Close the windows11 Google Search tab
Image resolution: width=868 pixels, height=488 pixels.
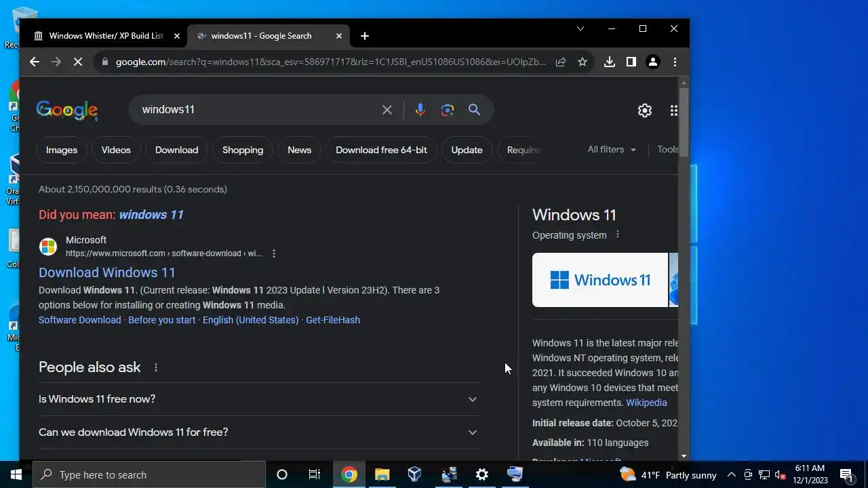pyautogui.click(x=339, y=36)
